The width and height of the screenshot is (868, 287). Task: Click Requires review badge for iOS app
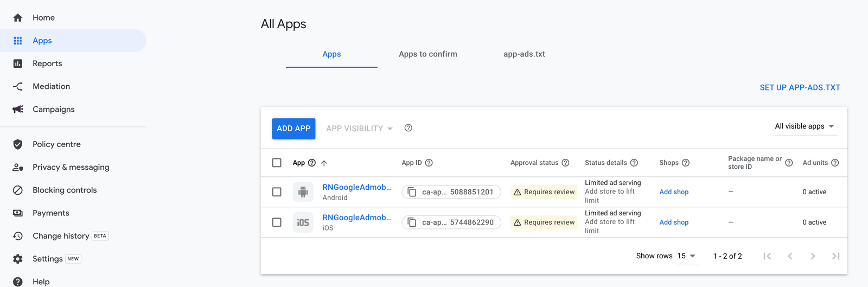[x=544, y=222]
